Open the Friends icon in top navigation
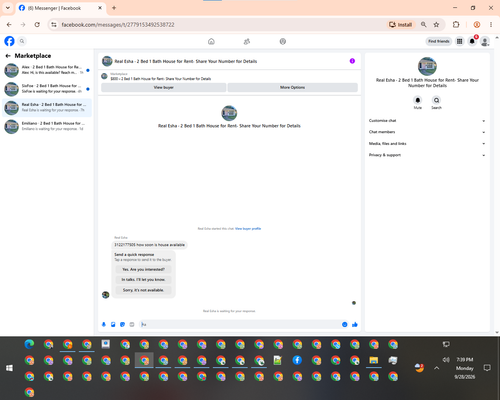Screen dimensions: 500x400 point(247,41)
